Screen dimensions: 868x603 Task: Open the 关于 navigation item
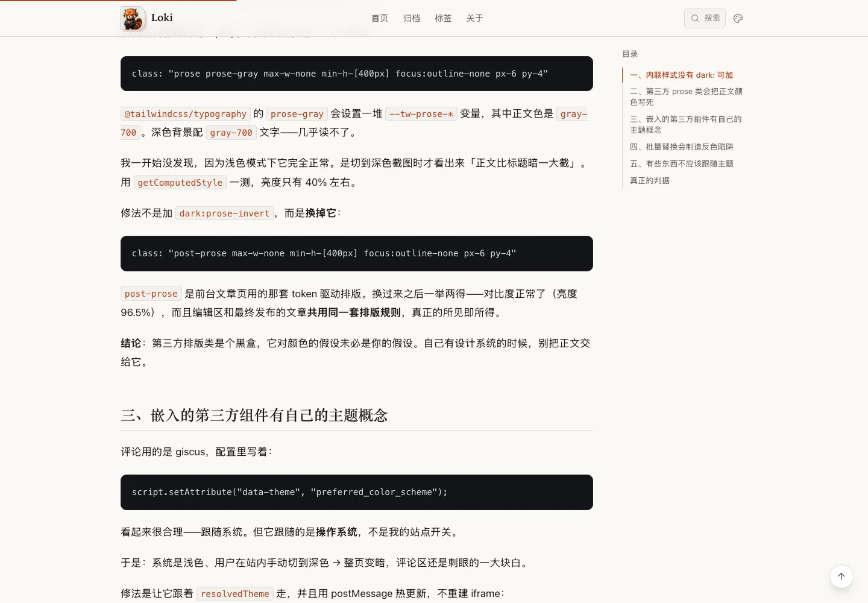pos(475,18)
